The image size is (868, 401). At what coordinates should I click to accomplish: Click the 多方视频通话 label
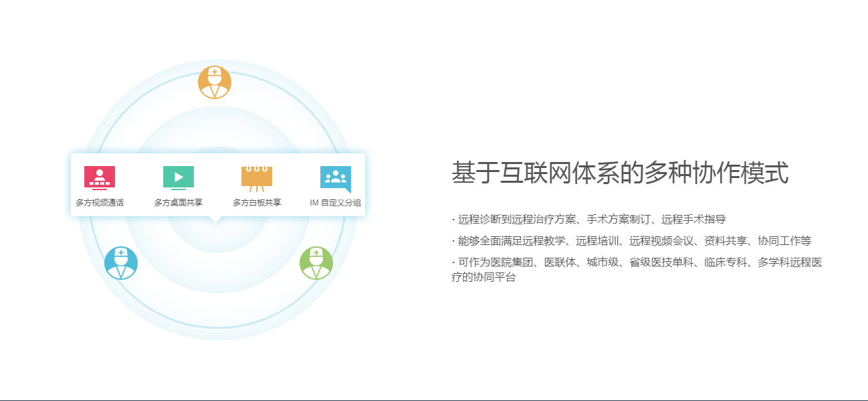pyautogui.click(x=100, y=202)
